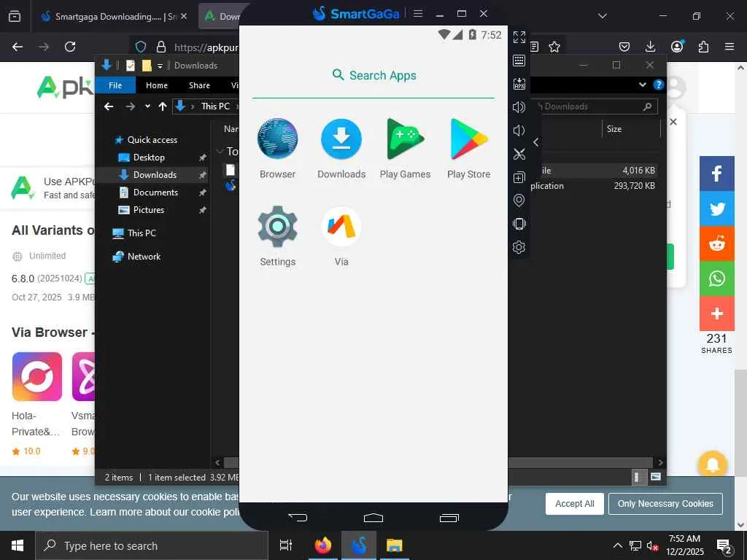
Task: Click Explorer back arrow
Action: 109,106
